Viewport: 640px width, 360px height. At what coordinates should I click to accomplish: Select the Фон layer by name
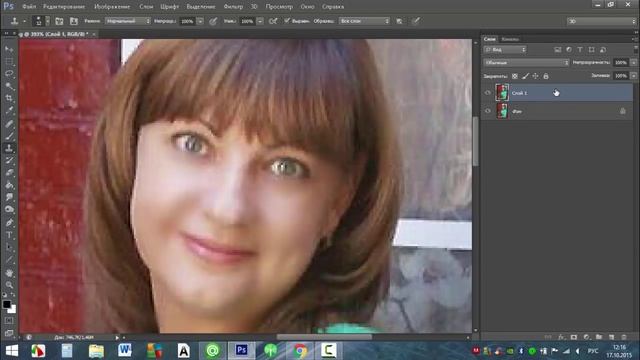pyautogui.click(x=517, y=111)
